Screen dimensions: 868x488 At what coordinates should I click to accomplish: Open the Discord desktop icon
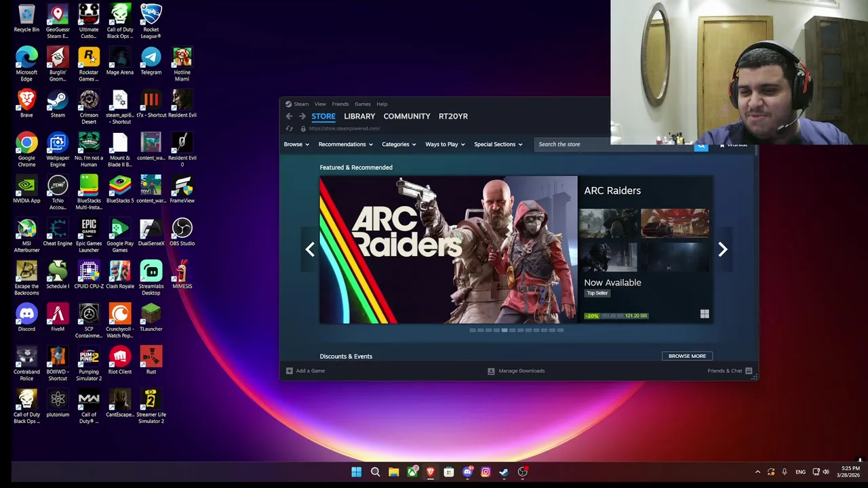point(26,317)
